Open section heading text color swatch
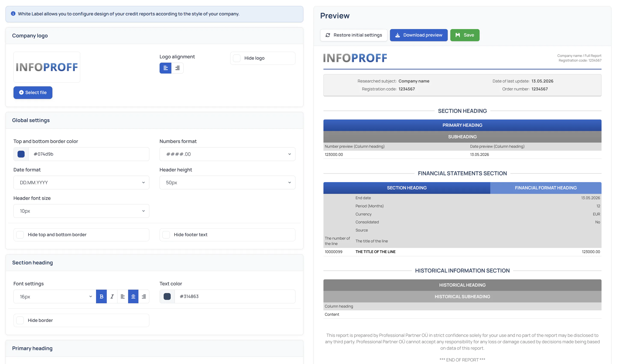 tap(167, 296)
